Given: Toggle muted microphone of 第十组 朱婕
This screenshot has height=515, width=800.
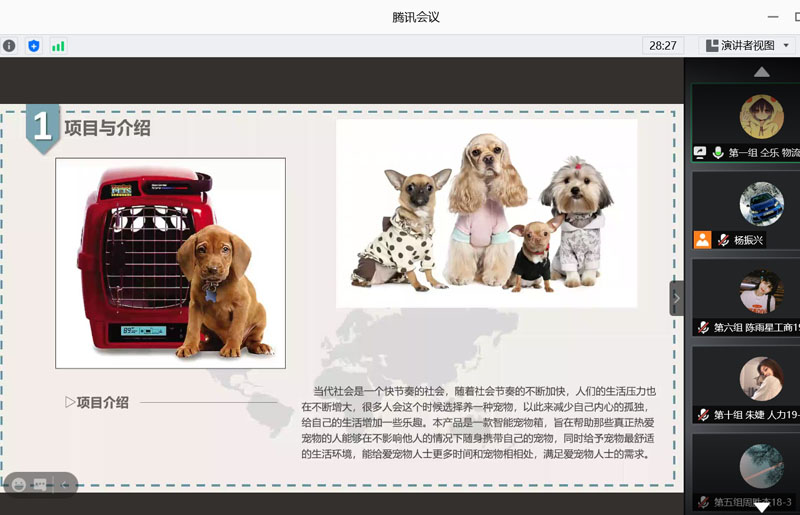Looking at the screenshot, I should [x=703, y=414].
